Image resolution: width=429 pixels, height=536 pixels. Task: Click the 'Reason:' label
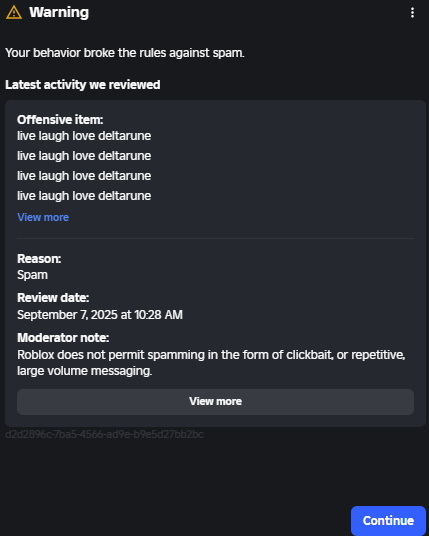[x=39, y=259]
